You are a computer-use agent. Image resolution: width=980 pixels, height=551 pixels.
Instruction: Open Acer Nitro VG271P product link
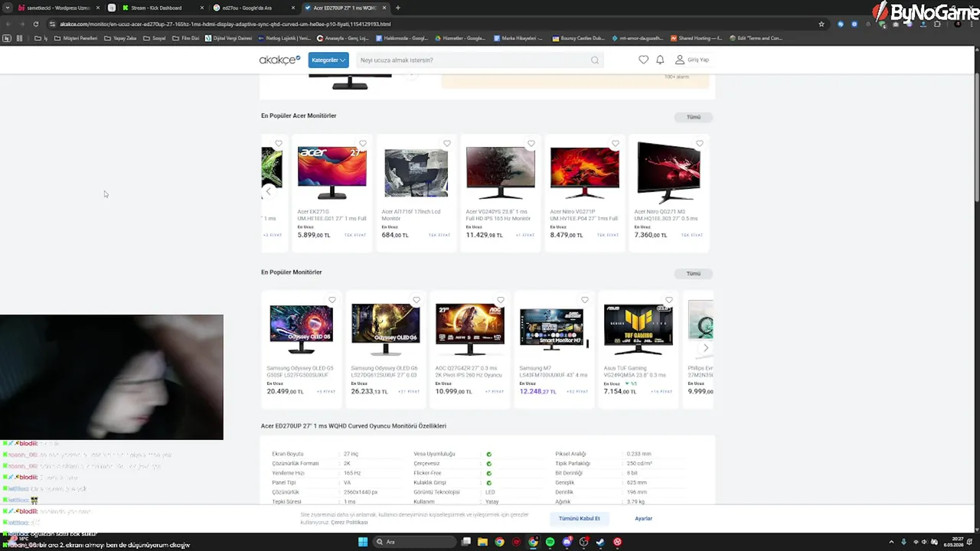pyautogui.click(x=584, y=215)
